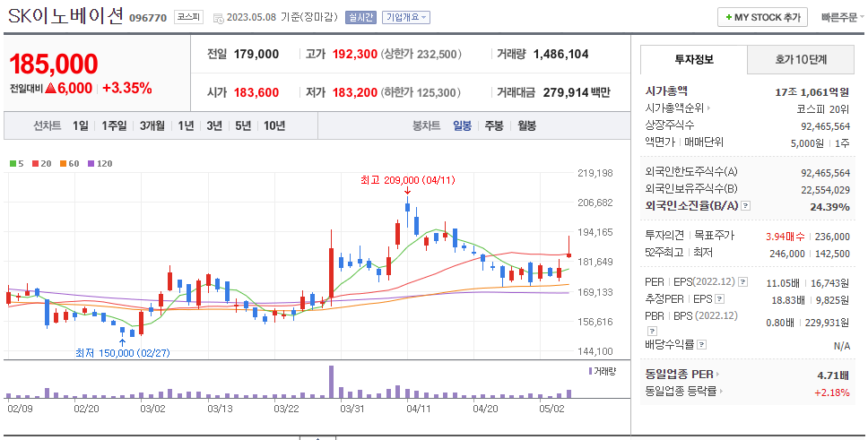Select 5년 line chart period
The image size is (868, 440).
243,126
